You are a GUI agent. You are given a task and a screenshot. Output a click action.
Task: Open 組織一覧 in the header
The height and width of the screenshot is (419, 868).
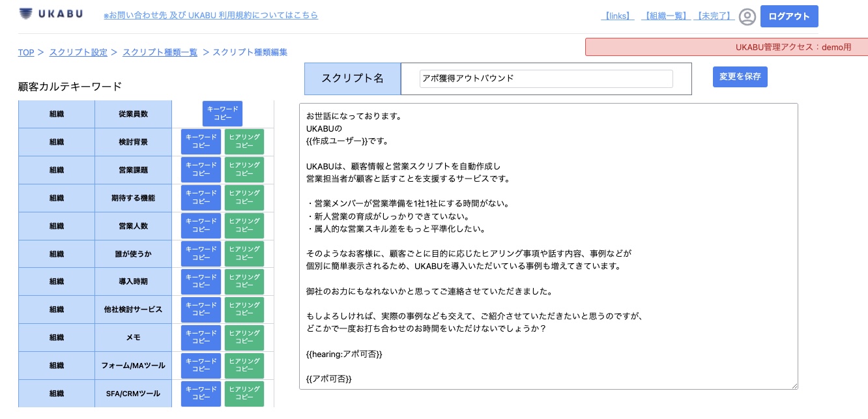[665, 16]
